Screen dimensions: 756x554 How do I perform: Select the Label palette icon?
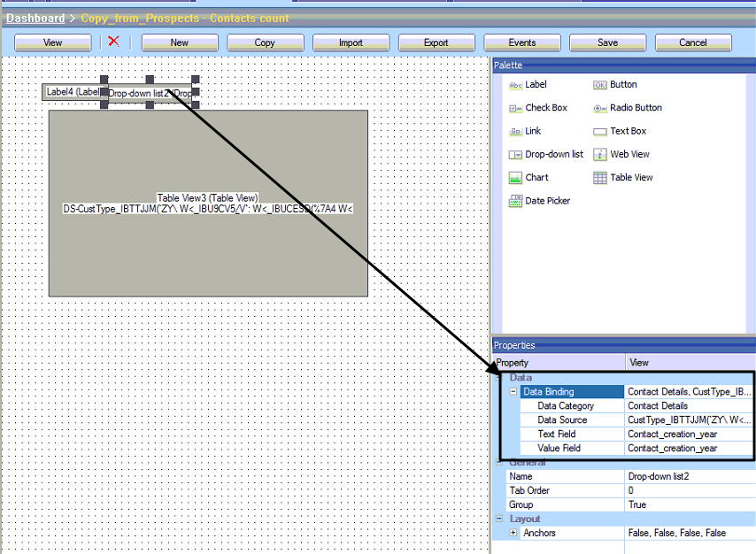click(517, 84)
